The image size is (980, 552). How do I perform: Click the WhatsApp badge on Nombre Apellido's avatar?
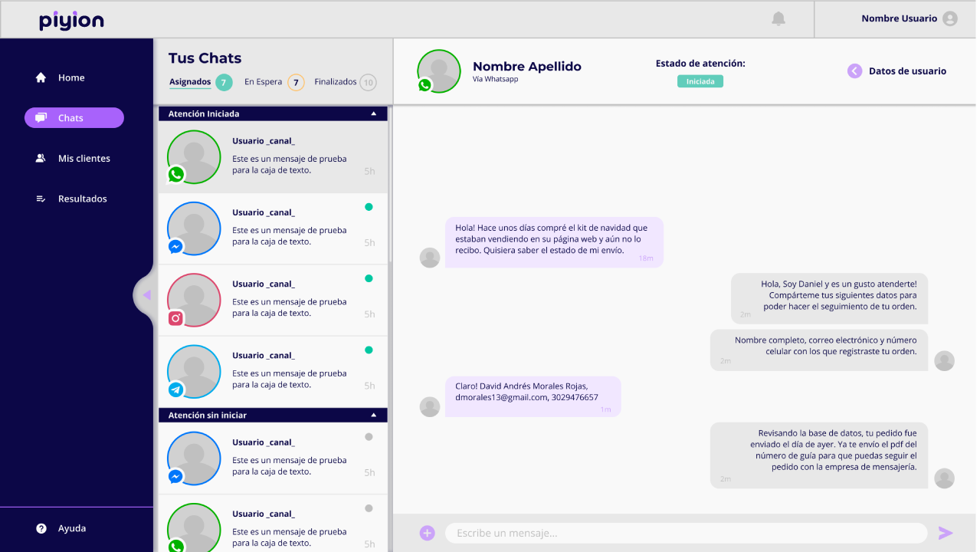(x=424, y=85)
